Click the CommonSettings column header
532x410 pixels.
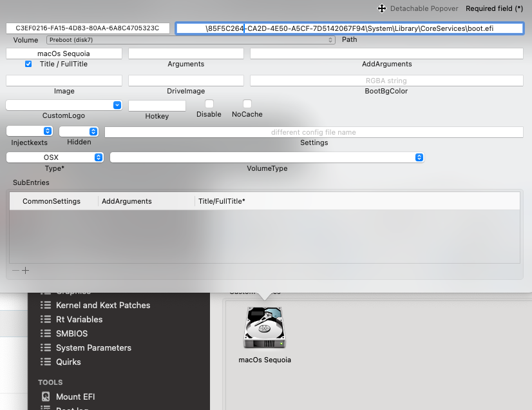pos(52,201)
